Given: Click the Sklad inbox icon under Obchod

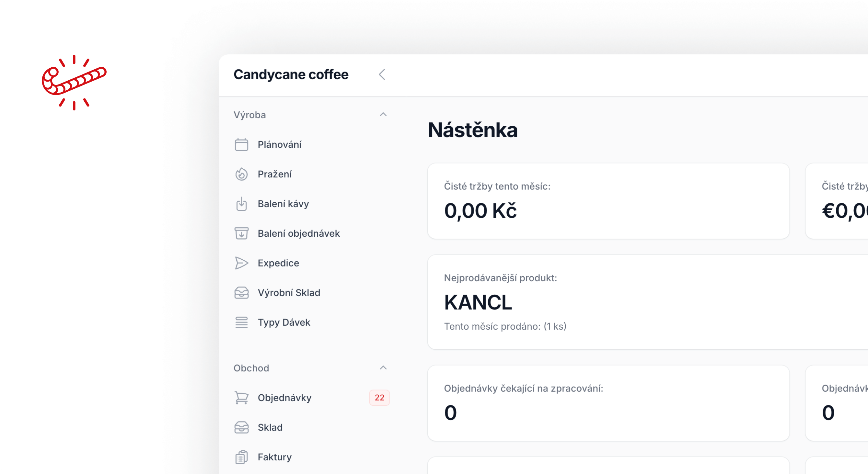Looking at the screenshot, I should [x=241, y=428].
